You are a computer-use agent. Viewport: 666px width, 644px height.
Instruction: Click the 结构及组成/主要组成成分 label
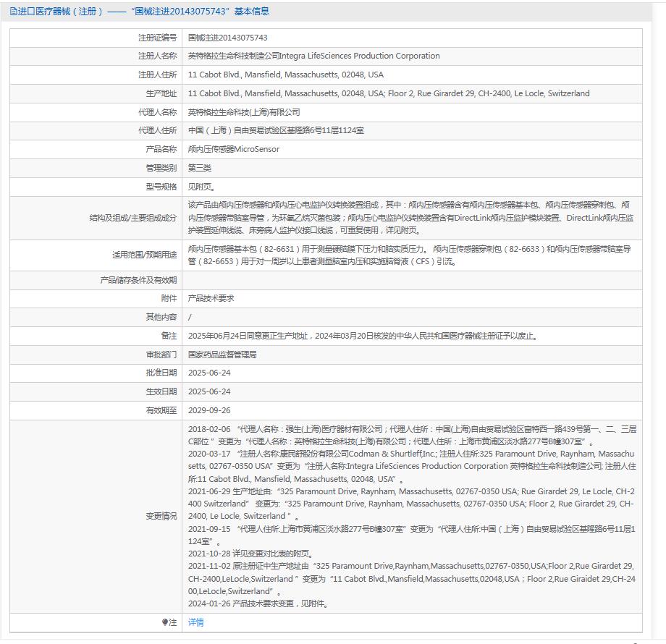[133, 218]
